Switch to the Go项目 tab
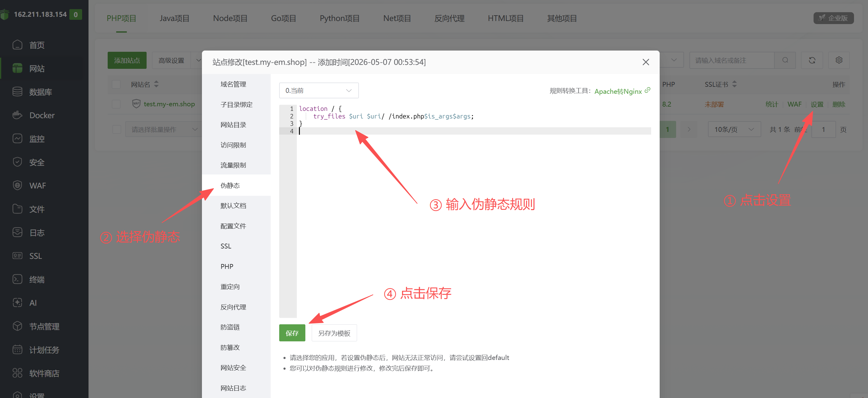The image size is (868, 398). click(283, 18)
